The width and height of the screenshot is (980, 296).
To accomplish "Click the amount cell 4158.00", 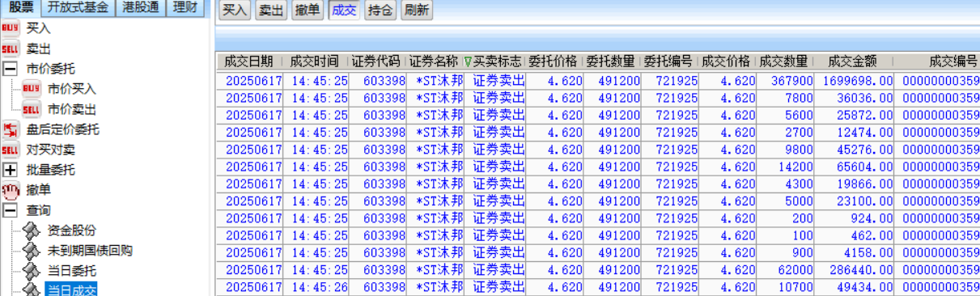I will (x=854, y=252).
